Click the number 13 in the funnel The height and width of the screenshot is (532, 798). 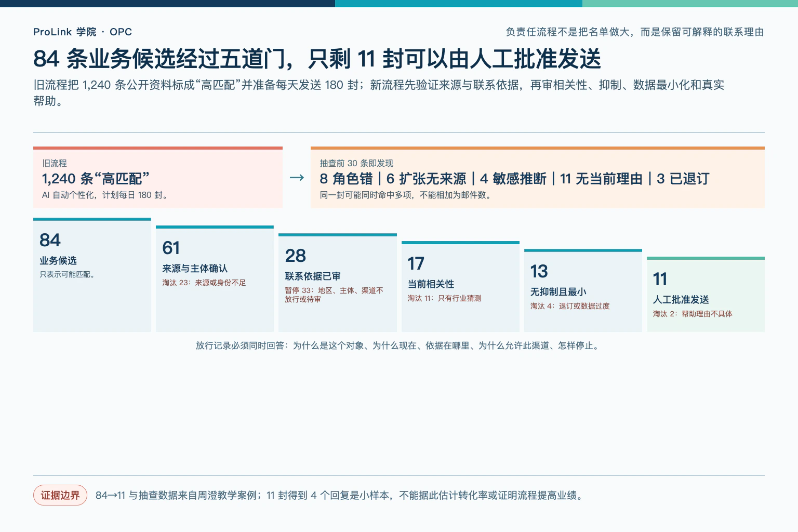pos(539,271)
